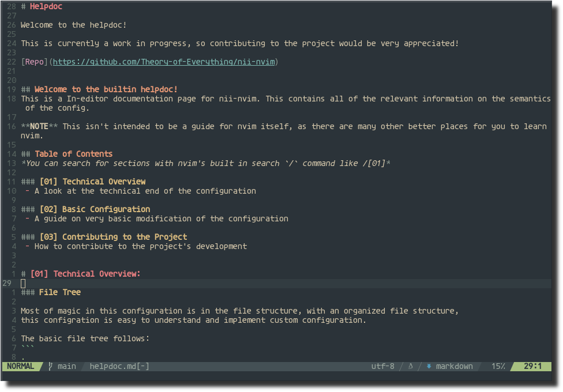This screenshot has width=563, height=392.
Task: Jump to [02] Basic Configuration contents entry
Action: [95, 209]
